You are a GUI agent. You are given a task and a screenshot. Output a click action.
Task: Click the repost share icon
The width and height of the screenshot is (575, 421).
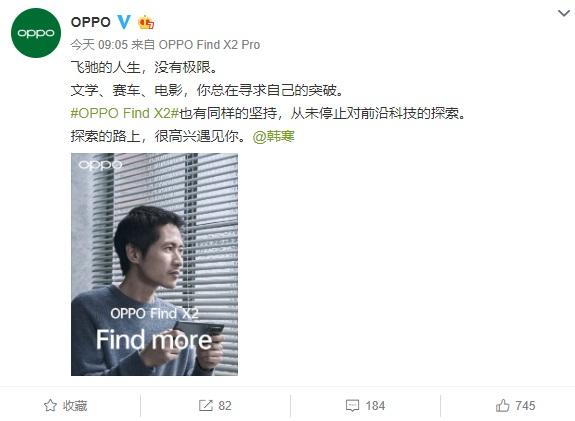coord(205,406)
